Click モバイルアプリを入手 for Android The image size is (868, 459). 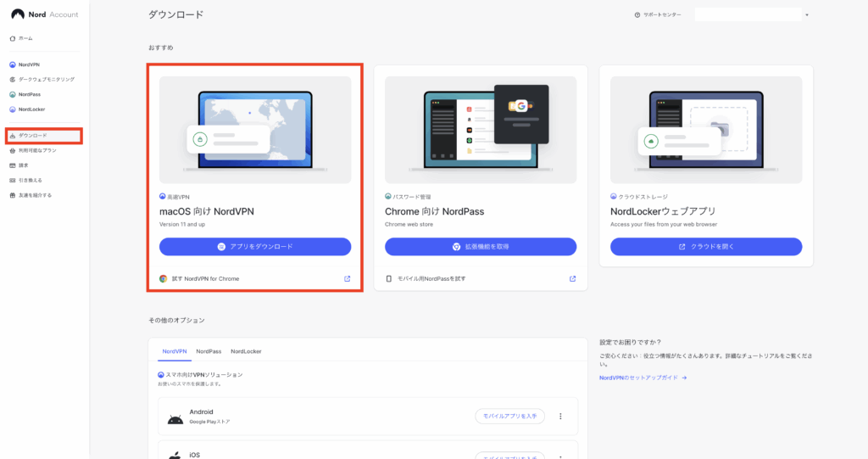click(509, 417)
